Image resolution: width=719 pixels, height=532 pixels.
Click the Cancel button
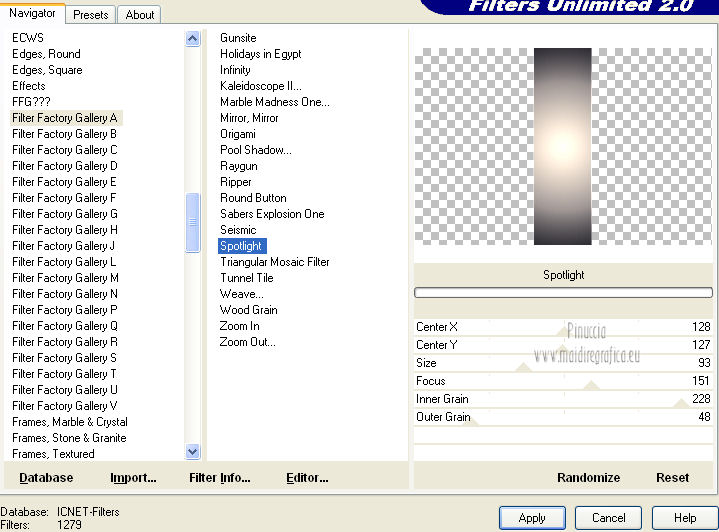coord(608,518)
